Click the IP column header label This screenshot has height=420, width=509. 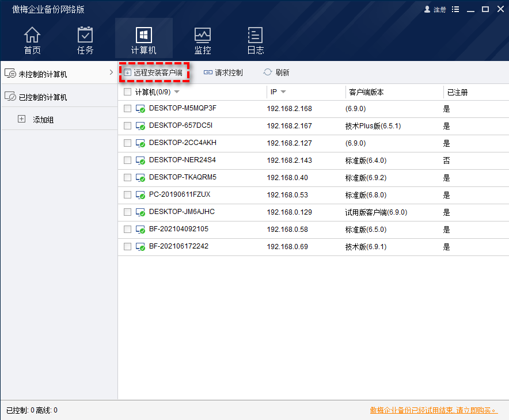coord(274,92)
